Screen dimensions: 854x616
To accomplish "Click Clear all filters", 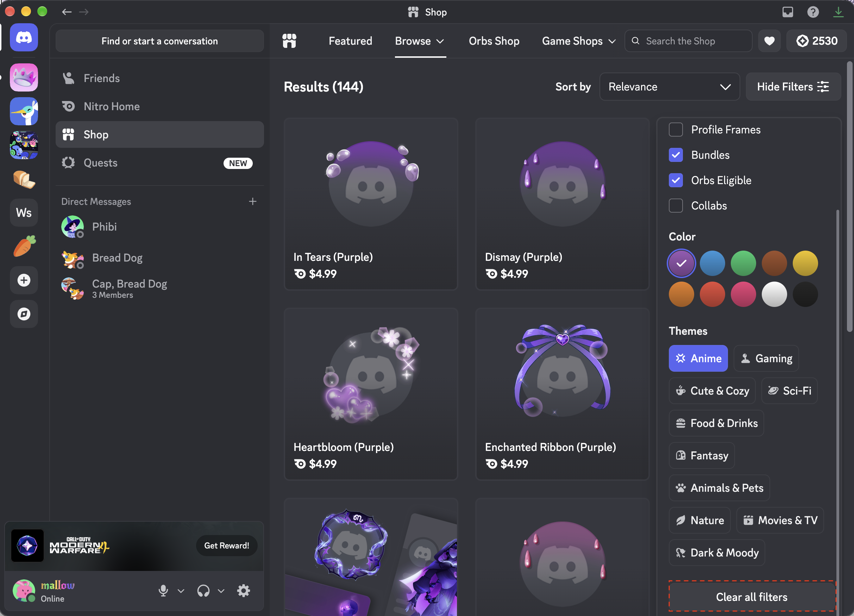I will [752, 597].
